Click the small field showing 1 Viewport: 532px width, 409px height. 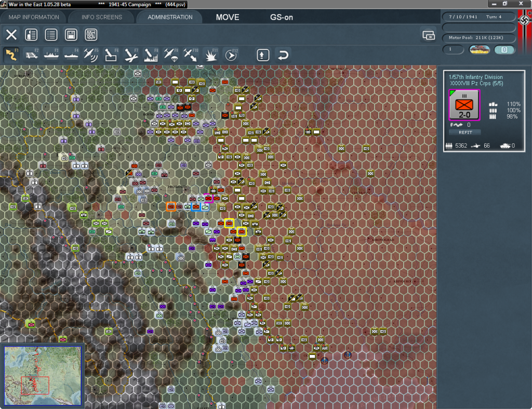[x=453, y=49]
